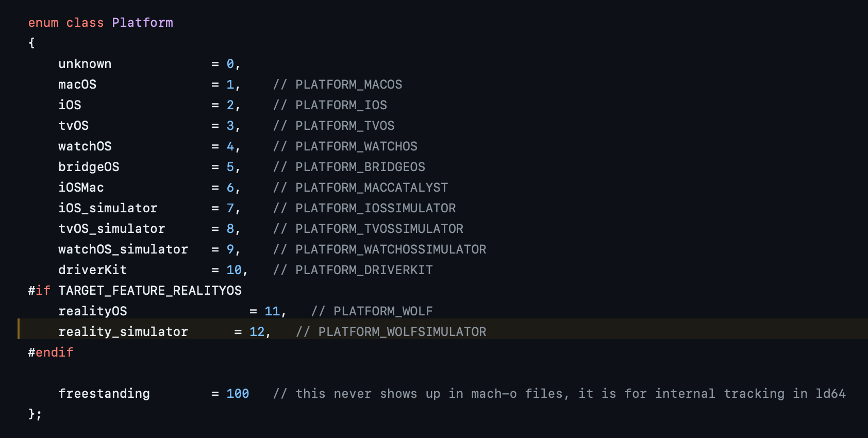Click the PLATFORM_WATCHOS comment text
The width and height of the screenshot is (868, 438).
click(356, 146)
